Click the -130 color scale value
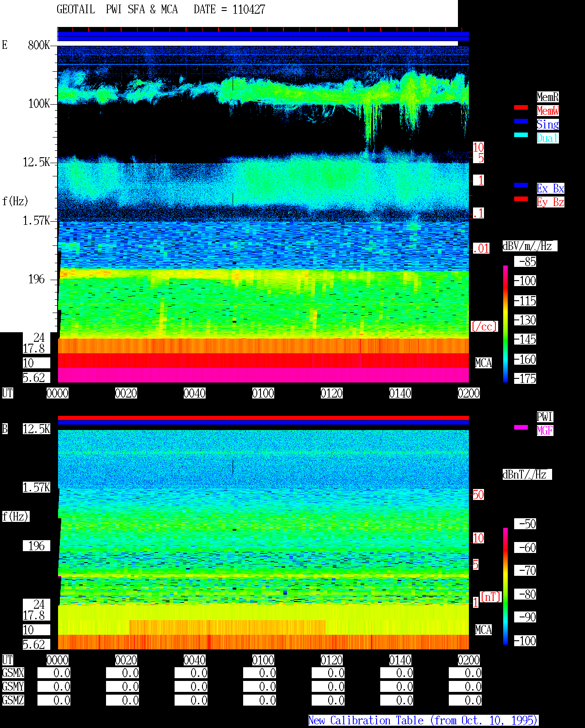Viewport: 585px width, 728px height. click(526, 320)
